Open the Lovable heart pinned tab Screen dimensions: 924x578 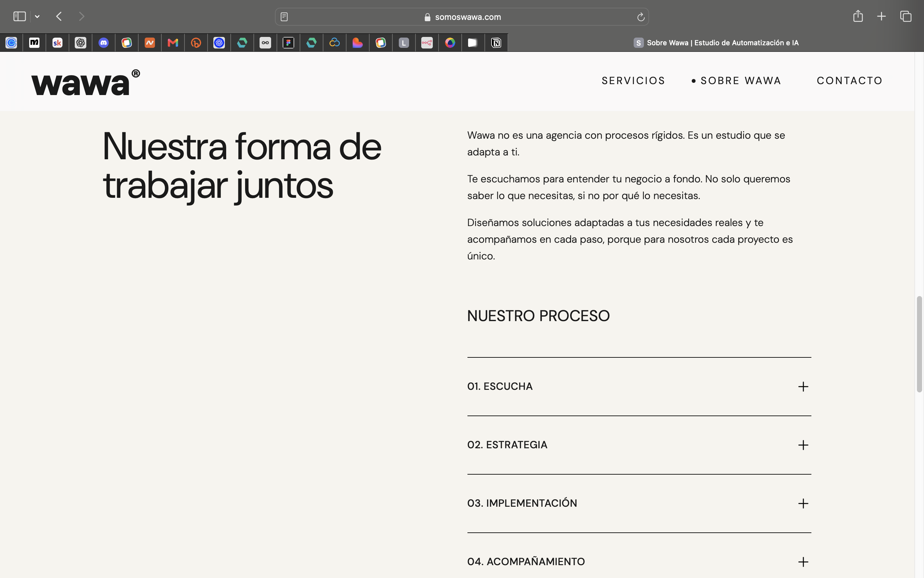[x=358, y=42]
